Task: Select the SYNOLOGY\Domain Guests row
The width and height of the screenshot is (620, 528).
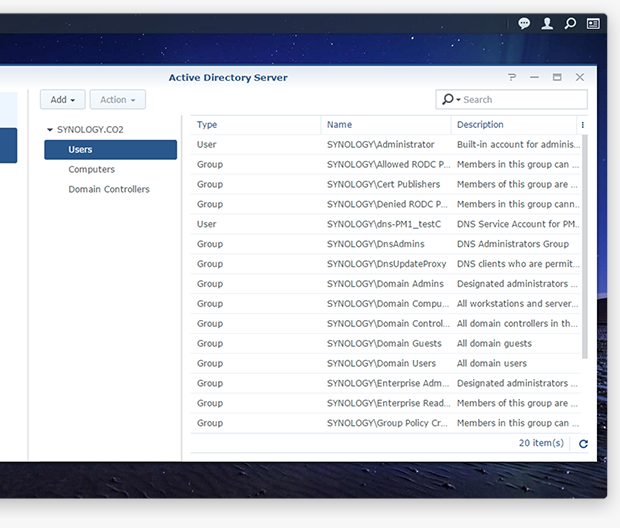Action: click(386, 343)
